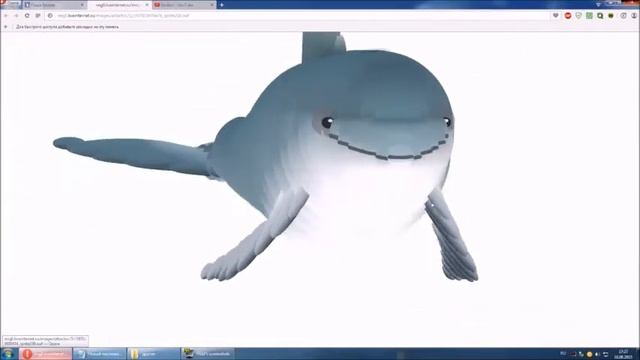Open a new tab with plus button

[x=222, y=5]
